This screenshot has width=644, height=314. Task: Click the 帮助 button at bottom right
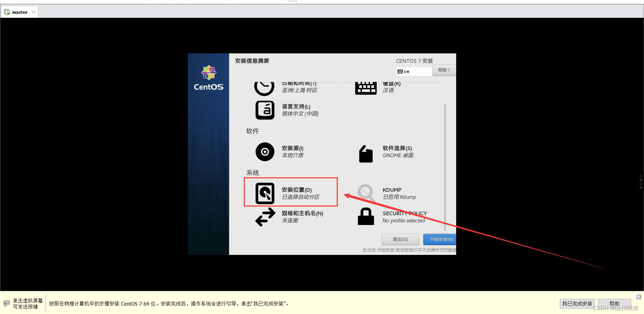614,303
